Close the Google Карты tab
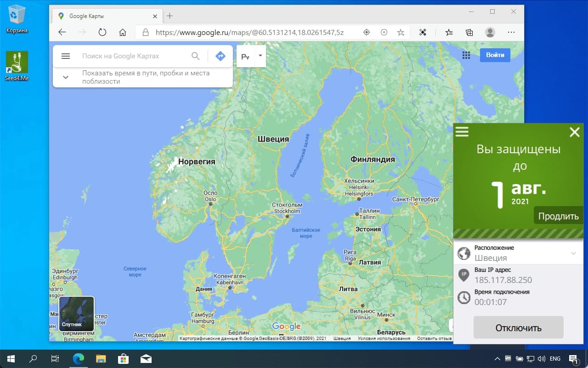588x368 pixels. pyautogui.click(x=155, y=16)
